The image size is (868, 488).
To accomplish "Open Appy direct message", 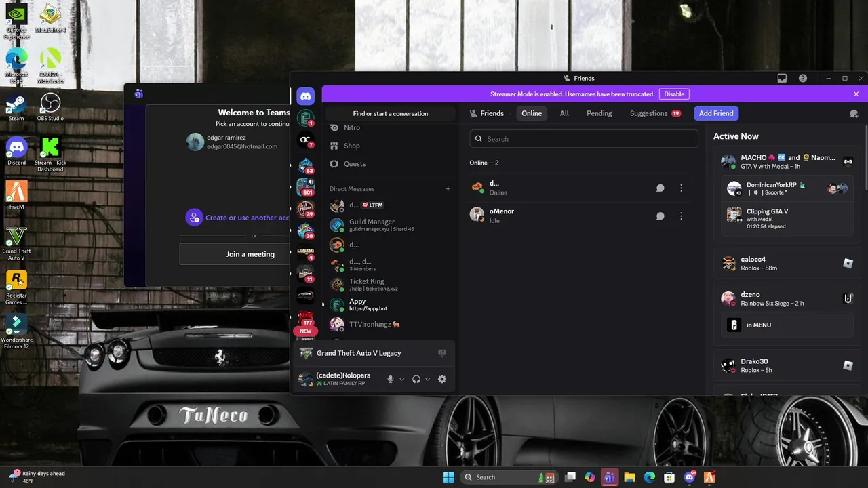I will coord(390,305).
